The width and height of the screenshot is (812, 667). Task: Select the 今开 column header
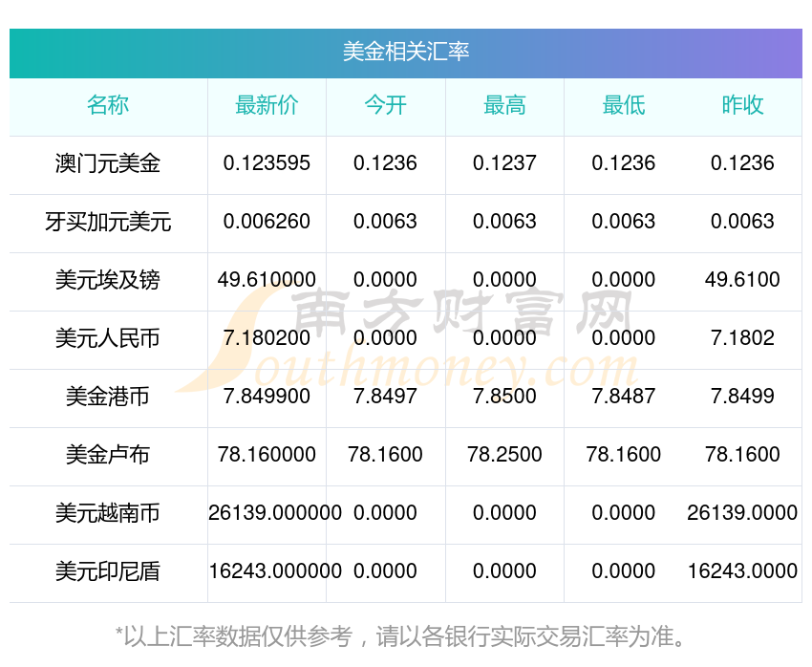(x=385, y=105)
